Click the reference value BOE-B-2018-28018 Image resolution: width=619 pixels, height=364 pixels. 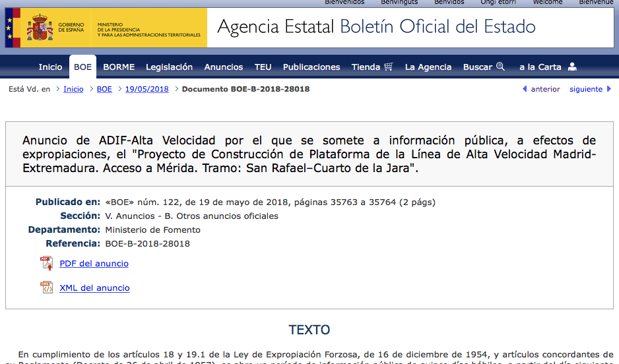pyautogui.click(x=148, y=244)
